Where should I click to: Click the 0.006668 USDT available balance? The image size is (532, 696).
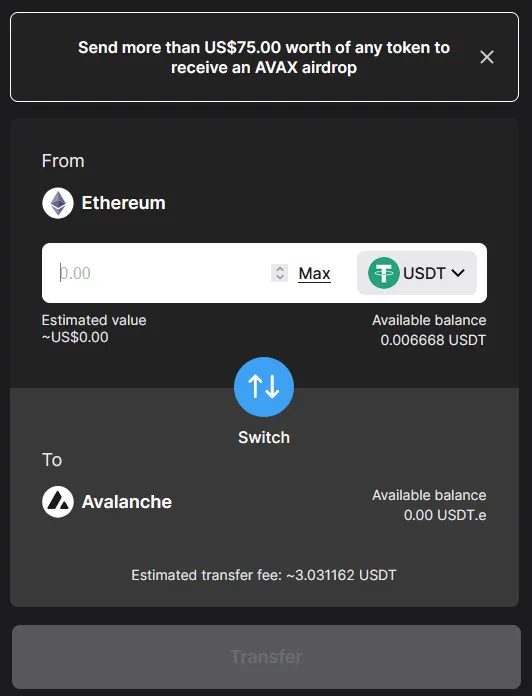click(433, 340)
